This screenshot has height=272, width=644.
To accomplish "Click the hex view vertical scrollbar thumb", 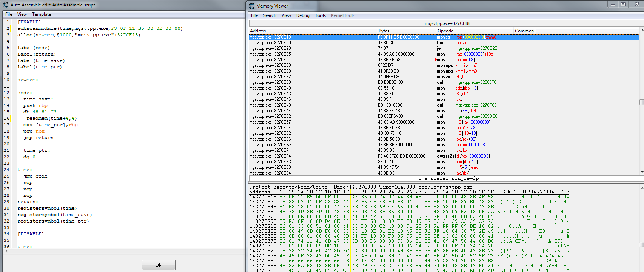I will tap(642, 245).
